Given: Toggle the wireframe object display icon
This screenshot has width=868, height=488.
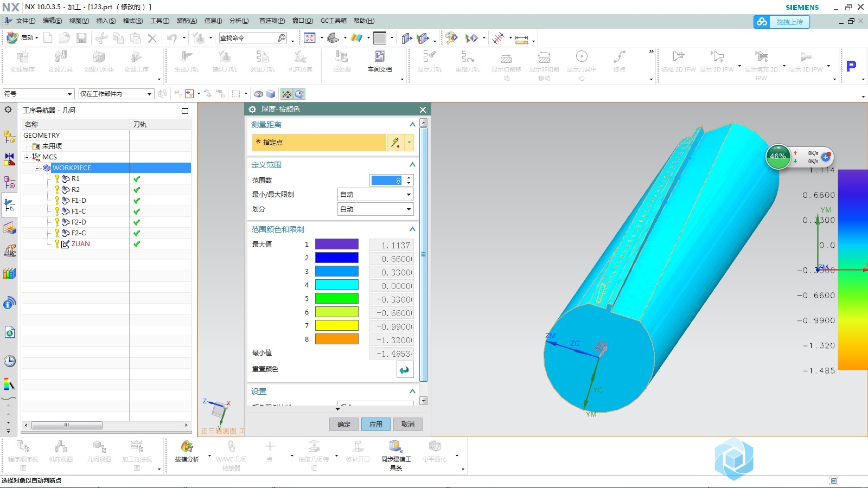Looking at the screenshot, I should tap(259, 94).
